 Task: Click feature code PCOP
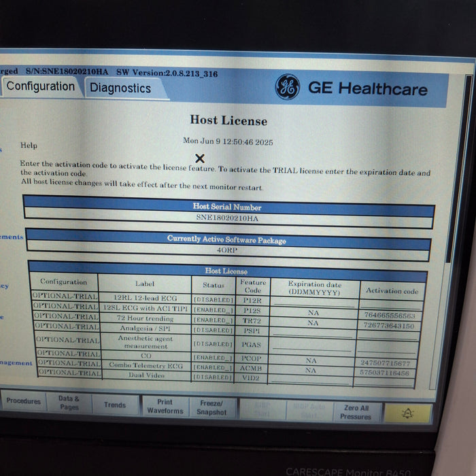[251, 358]
